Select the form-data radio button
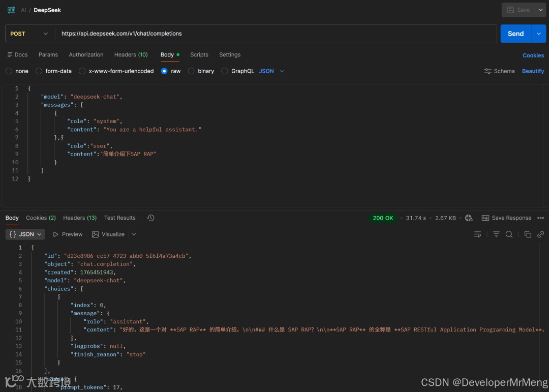 point(39,71)
